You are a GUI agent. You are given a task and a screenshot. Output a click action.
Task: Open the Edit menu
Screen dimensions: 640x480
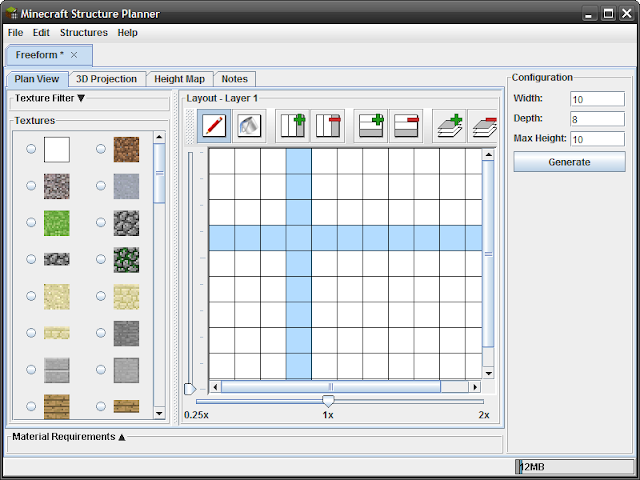point(41,33)
